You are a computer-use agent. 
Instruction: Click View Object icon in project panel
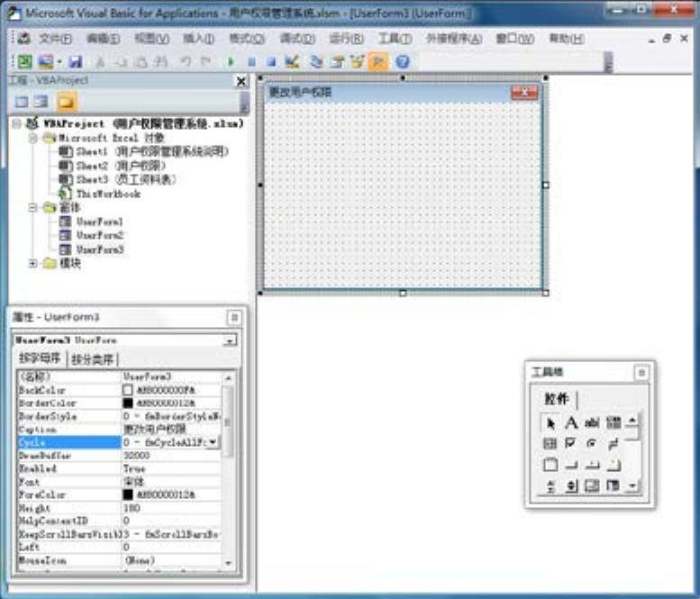pos(41,101)
